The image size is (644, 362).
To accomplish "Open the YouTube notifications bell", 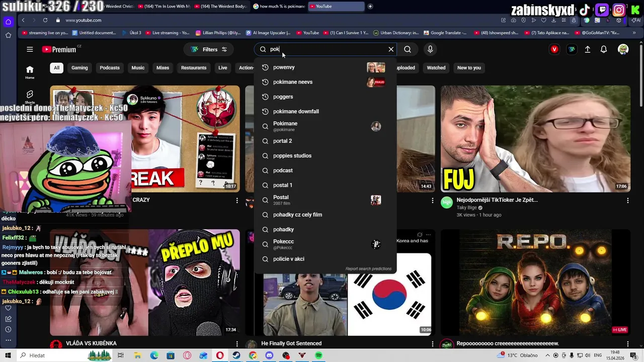I will tap(604, 49).
